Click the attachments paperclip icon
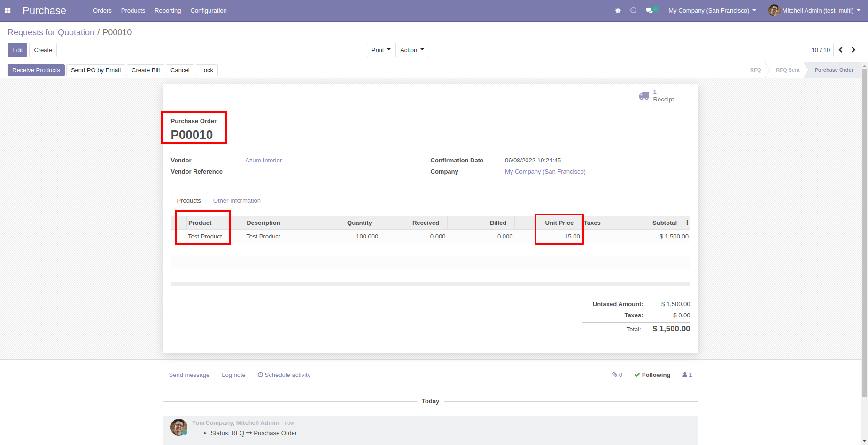The image size is (868, 445). click(615, 375)
